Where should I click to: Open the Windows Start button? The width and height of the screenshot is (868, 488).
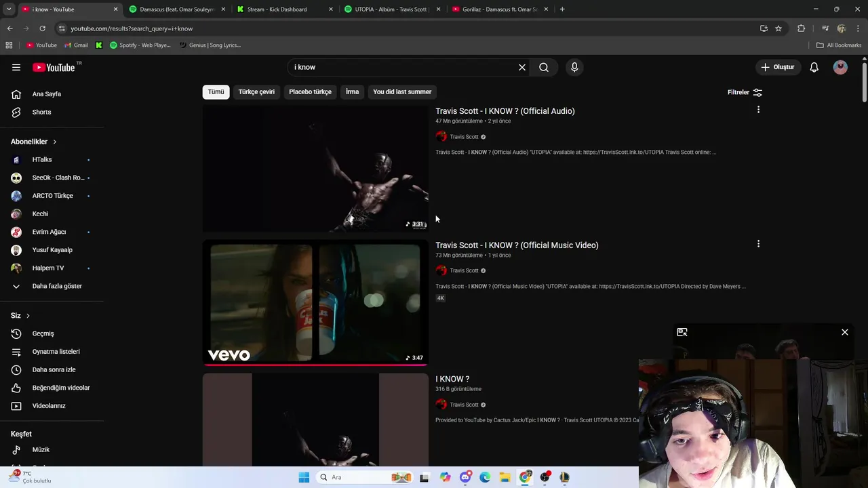pyautogui.click(x=304, y=477)
